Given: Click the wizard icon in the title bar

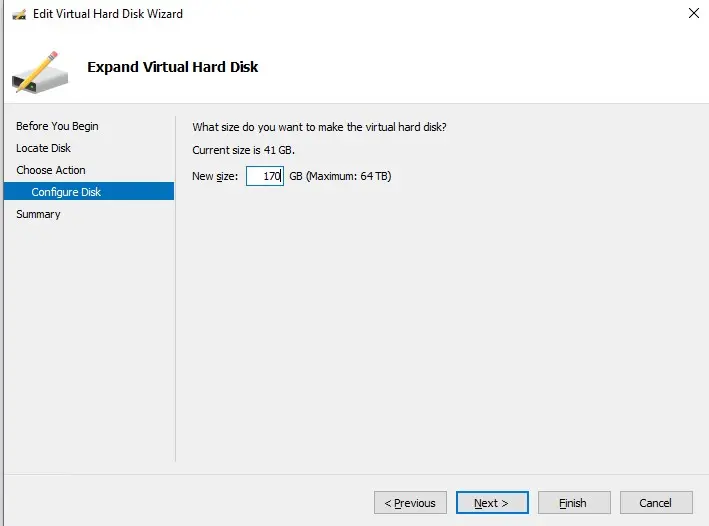Looking at the screenshot, I should [18, 14].
